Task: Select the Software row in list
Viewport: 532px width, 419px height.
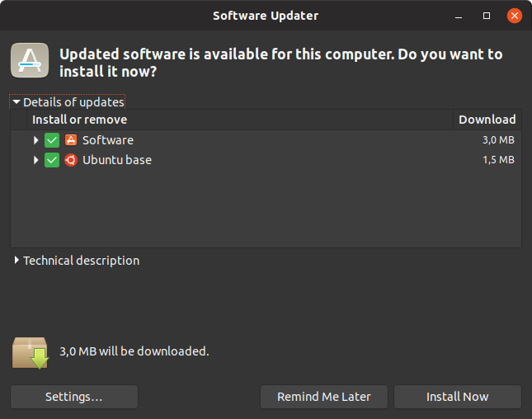Action: coord(247,140)
